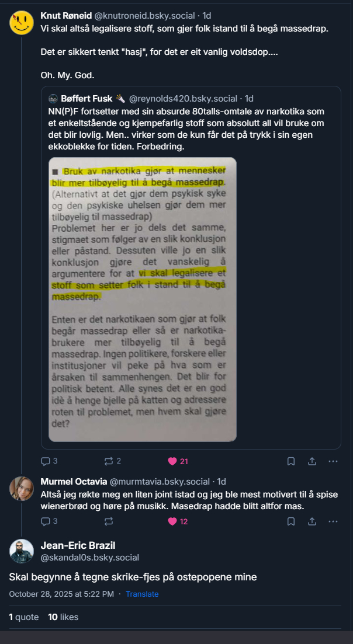Open more options on Murmel Octavia's comment
The height and width of the screenshot is (644, 353).
point(333,521)
